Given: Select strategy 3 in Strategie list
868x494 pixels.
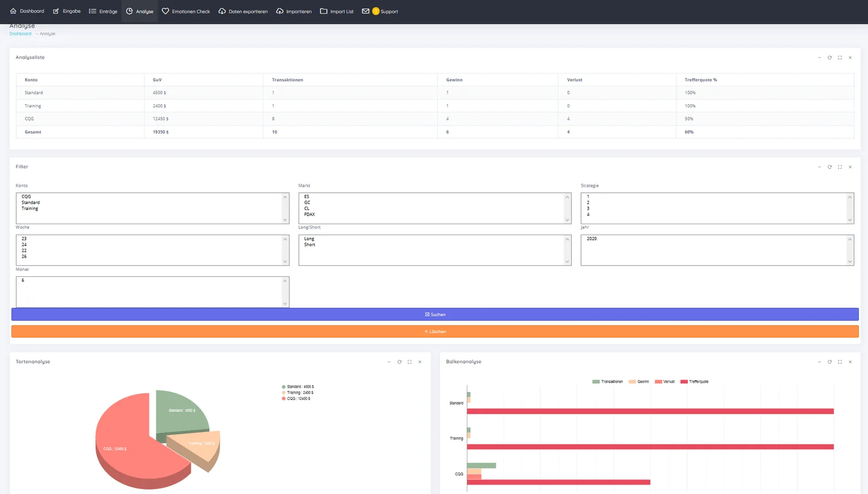Looking at the screenshot, I should coord(588,208).
